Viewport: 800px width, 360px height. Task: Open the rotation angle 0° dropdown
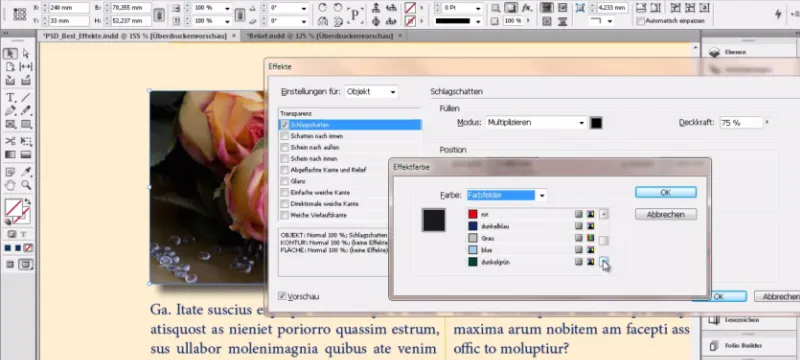304,8
